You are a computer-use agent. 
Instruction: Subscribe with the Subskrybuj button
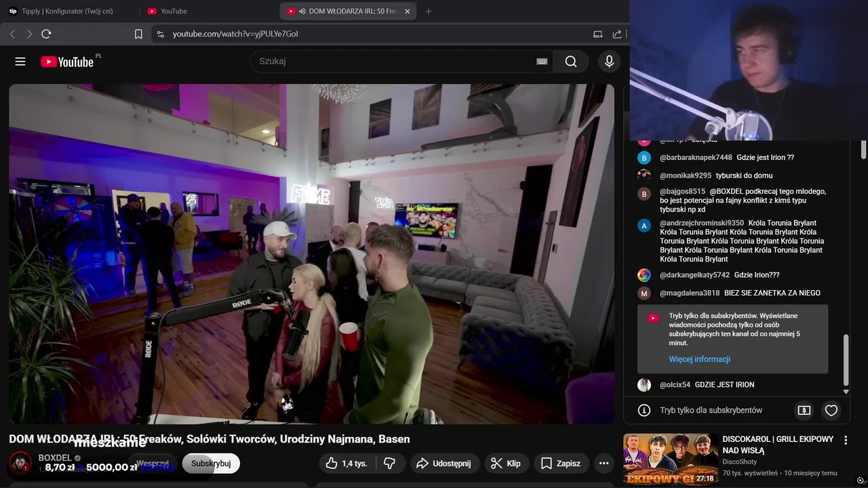[x=211, y=464]
